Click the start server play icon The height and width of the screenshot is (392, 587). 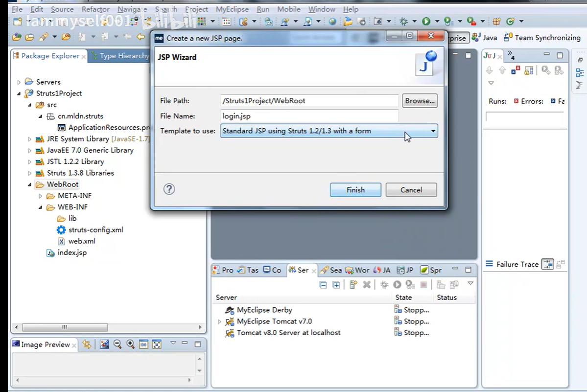(x=397, y=285)
